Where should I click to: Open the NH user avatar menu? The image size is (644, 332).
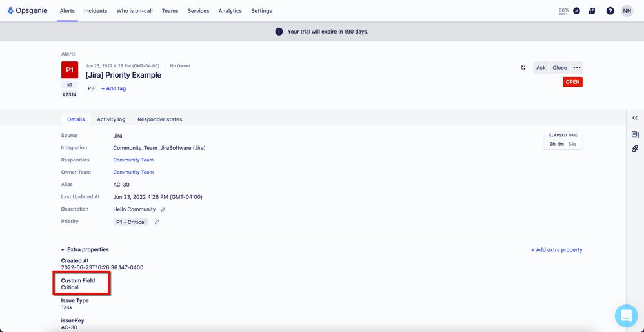point(627,11)
